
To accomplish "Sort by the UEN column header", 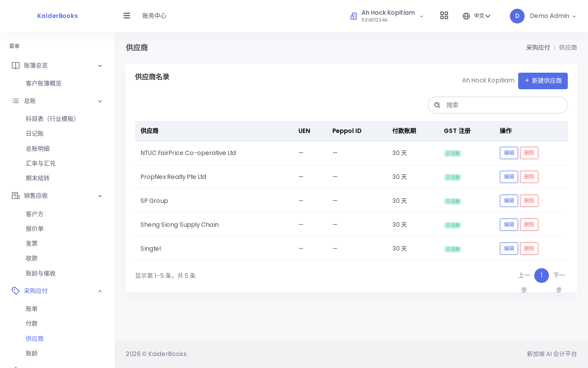I will pyautogui.click(x=304, y=131).
